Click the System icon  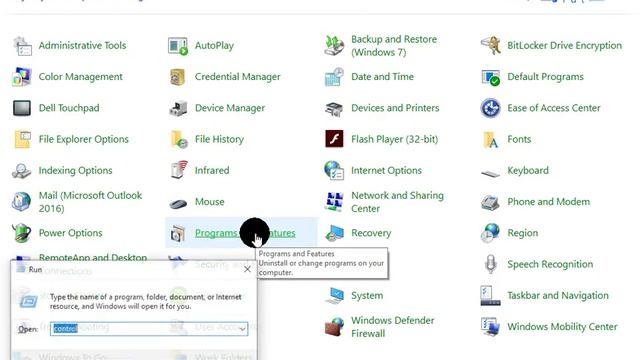point(335,296)
